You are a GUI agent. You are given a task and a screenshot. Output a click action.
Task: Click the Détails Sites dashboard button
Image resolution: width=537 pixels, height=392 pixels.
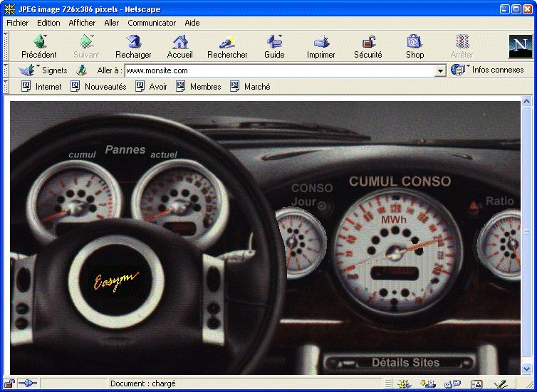click(x=400, y=363)
